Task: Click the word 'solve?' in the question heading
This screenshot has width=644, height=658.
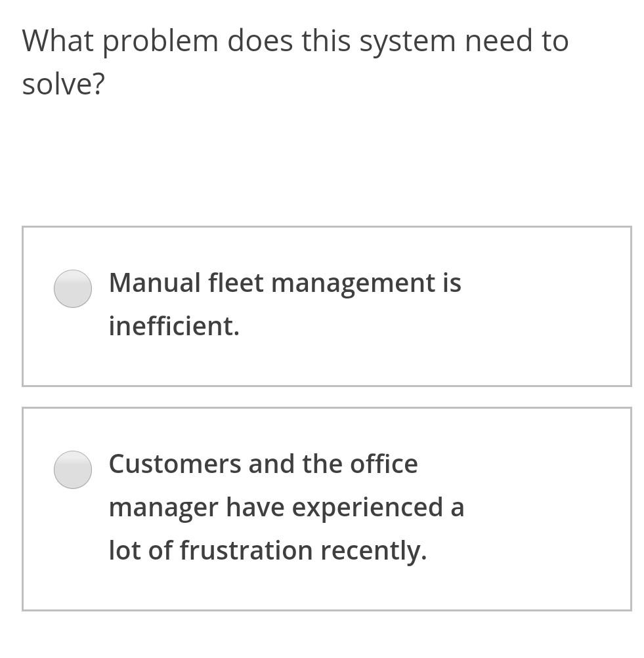Action: click(x=63, y=83)
